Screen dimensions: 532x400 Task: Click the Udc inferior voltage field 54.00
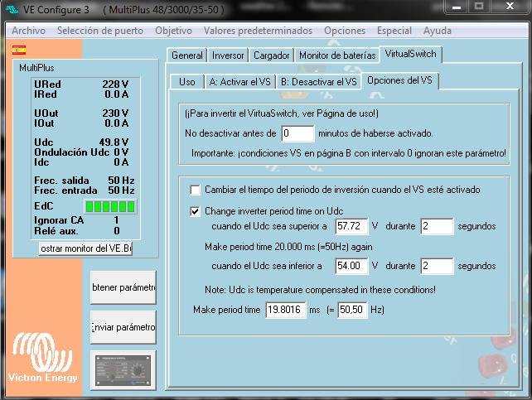coord(351,266)
